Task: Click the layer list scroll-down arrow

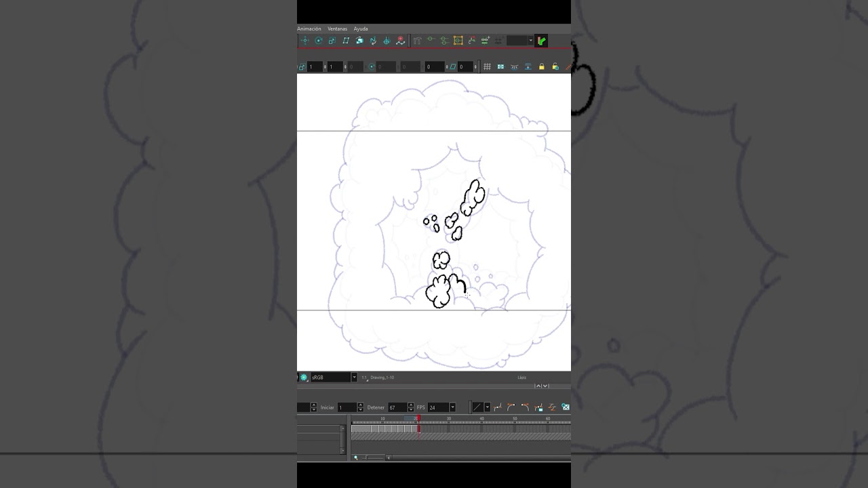Action: (342, 451)
